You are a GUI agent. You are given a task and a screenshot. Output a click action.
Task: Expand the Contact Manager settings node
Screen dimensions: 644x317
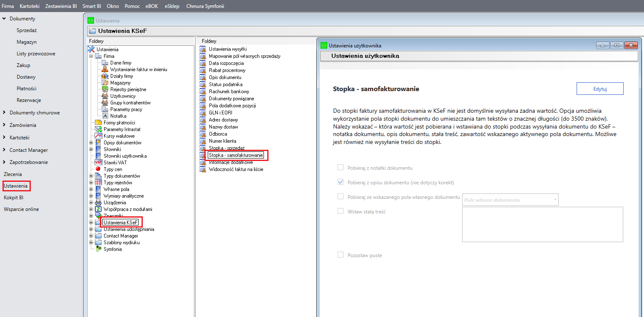pos(91,236)
